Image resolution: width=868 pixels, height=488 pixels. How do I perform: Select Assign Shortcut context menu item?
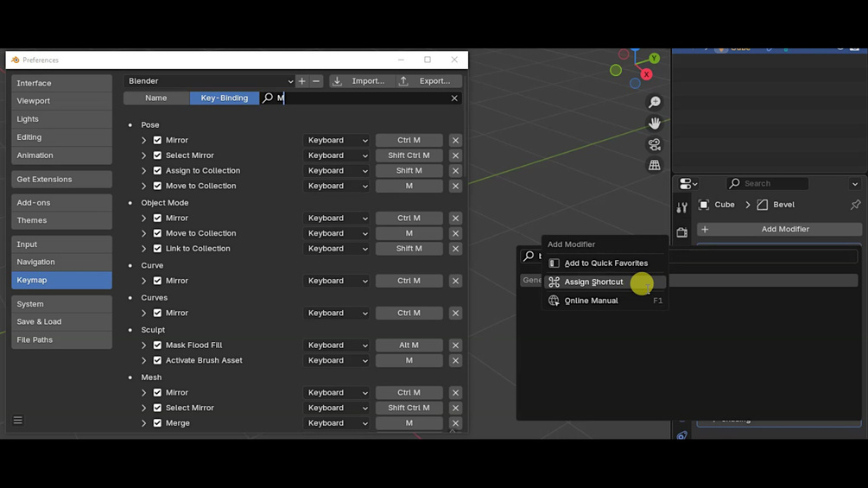tap(605, 282)
